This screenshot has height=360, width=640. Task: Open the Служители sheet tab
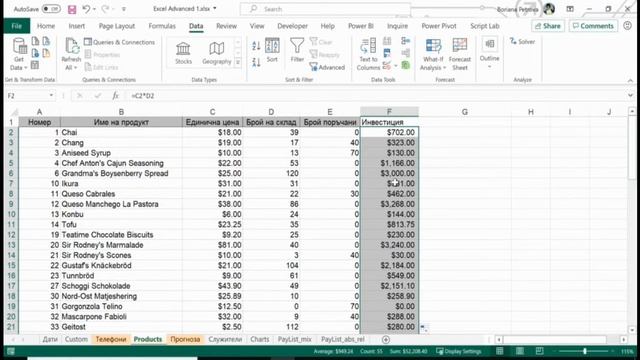[x=225, y=339]
